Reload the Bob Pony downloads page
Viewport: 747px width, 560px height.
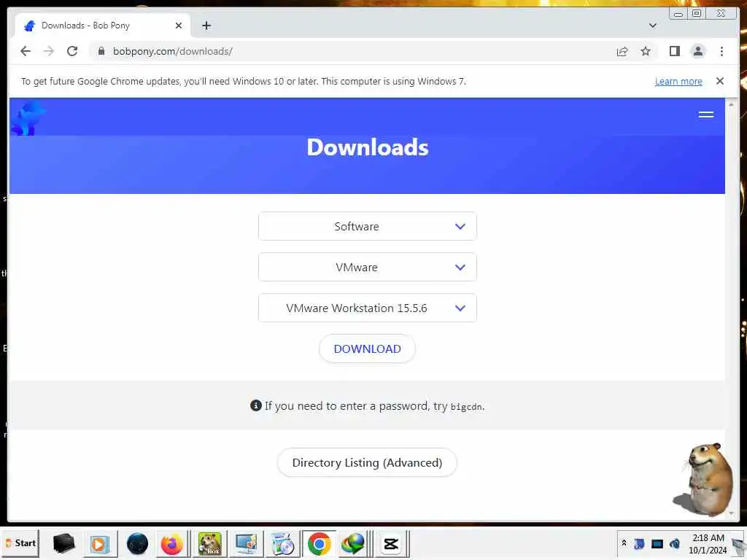click(x=72, y=51)
